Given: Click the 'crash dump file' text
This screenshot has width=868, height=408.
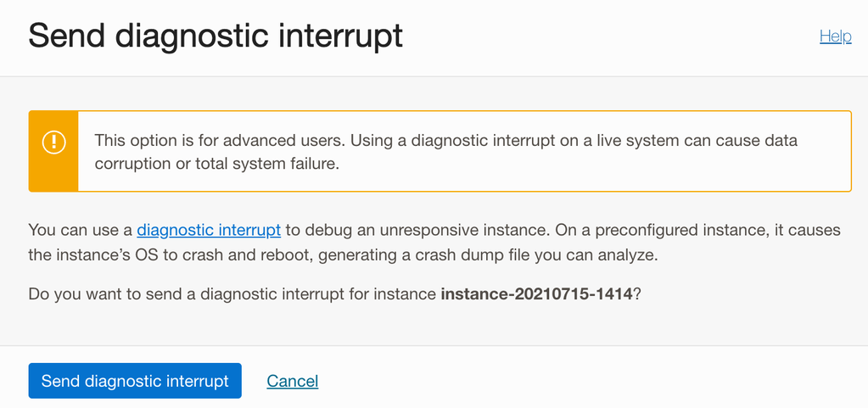Looking at the screenshot, I should point(496,254).
